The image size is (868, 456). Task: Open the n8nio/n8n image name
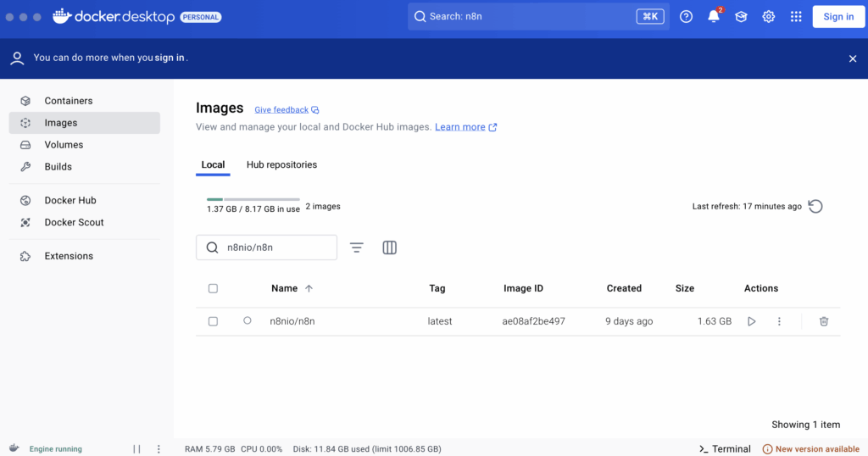coord(292,321)
